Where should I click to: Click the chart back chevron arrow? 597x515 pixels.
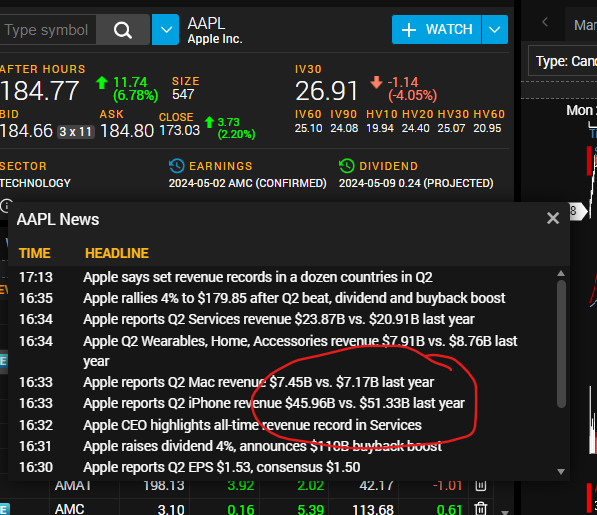(545, 22)
